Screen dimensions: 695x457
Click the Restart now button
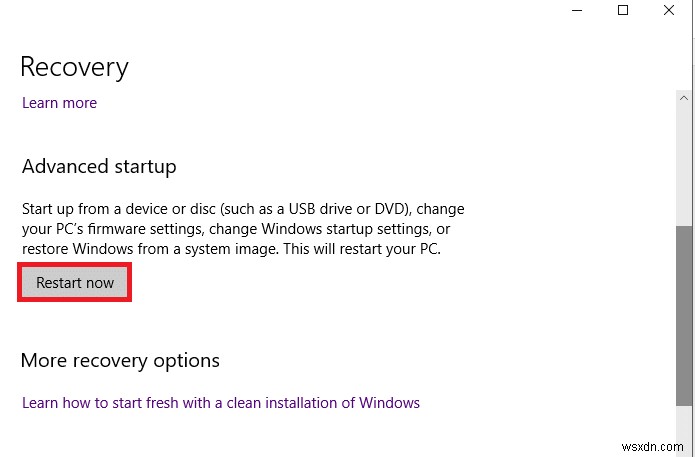(x=75, y=283)
